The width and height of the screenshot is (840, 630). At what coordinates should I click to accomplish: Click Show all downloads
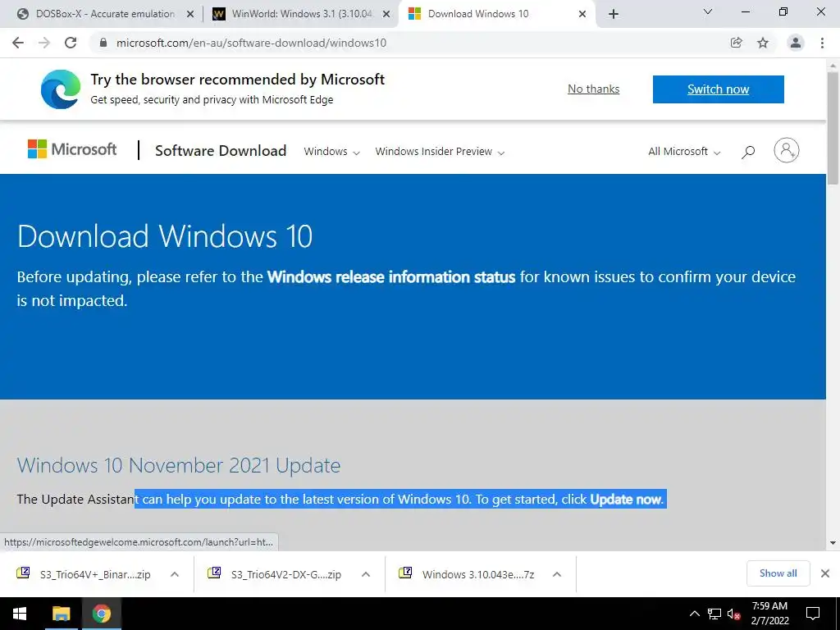coord(778,573)
